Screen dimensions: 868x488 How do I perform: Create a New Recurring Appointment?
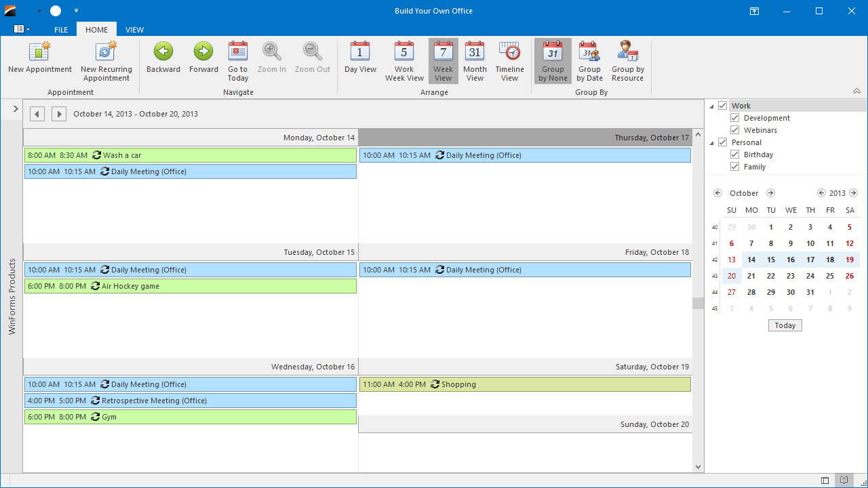[106, 52]
